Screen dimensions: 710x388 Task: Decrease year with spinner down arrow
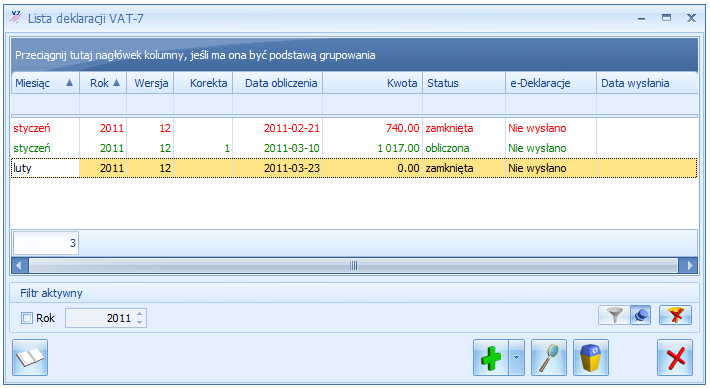coord(139,322)
